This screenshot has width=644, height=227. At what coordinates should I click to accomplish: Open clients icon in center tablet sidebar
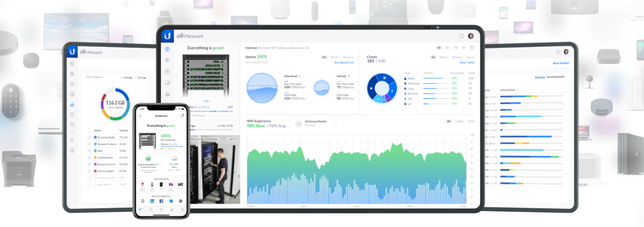click(x=167, y=83)
